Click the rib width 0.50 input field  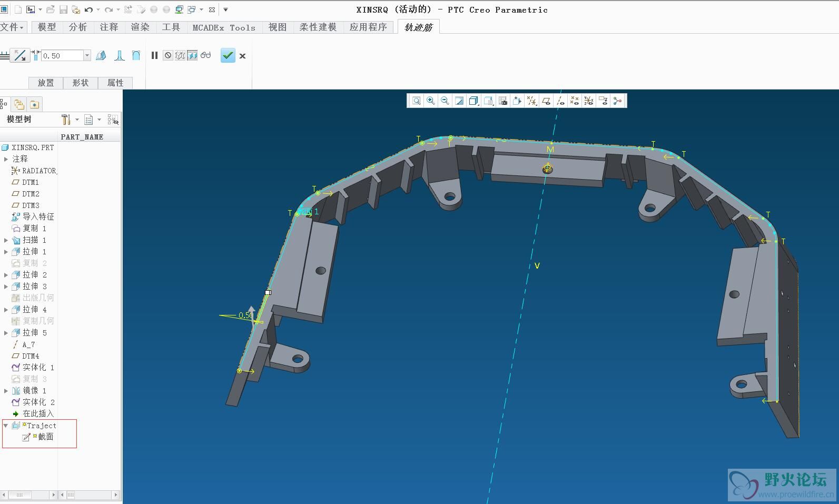(62, 55)
